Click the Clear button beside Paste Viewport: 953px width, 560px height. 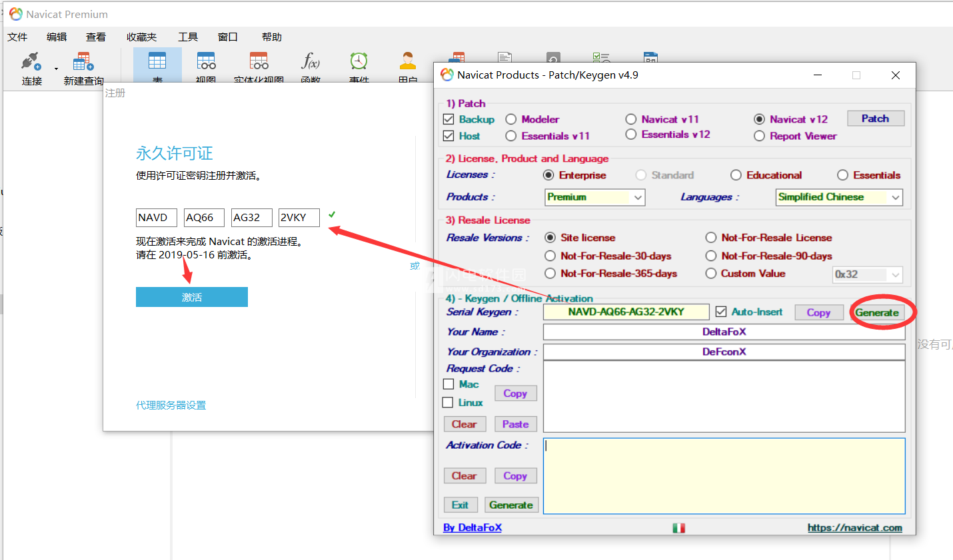pyautogui.click(x=465, y=424)
